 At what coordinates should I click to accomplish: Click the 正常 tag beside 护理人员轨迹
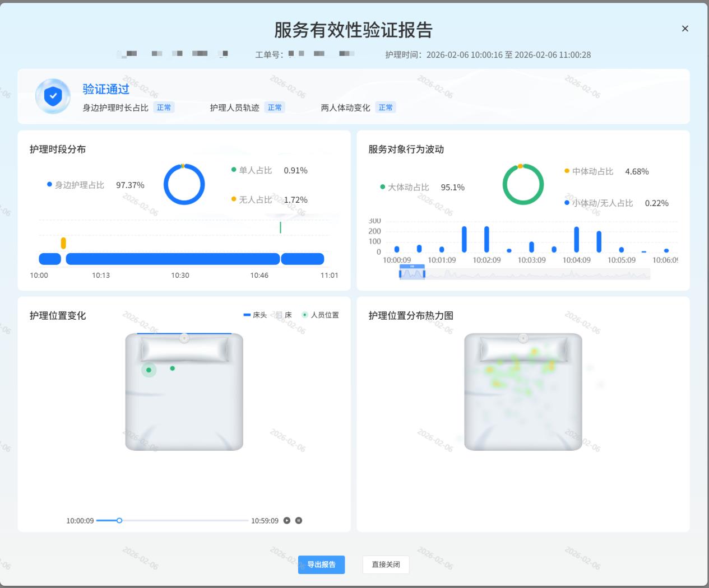[275, 108]
